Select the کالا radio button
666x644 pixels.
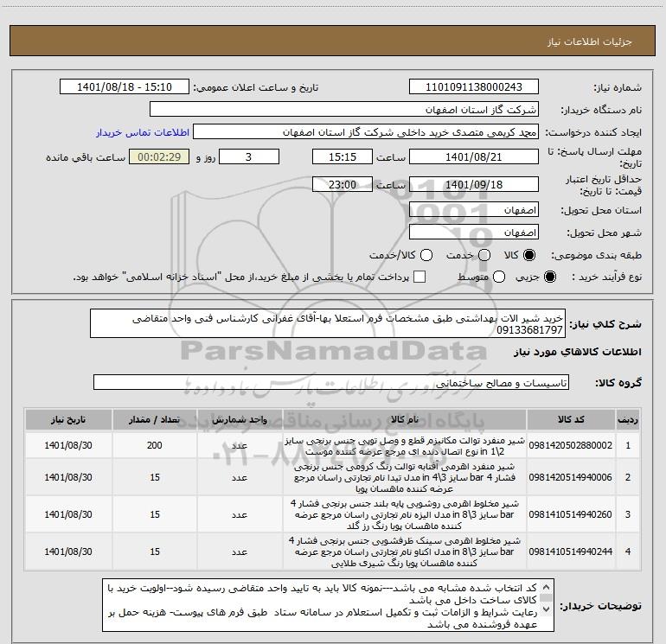coord(529,255)
